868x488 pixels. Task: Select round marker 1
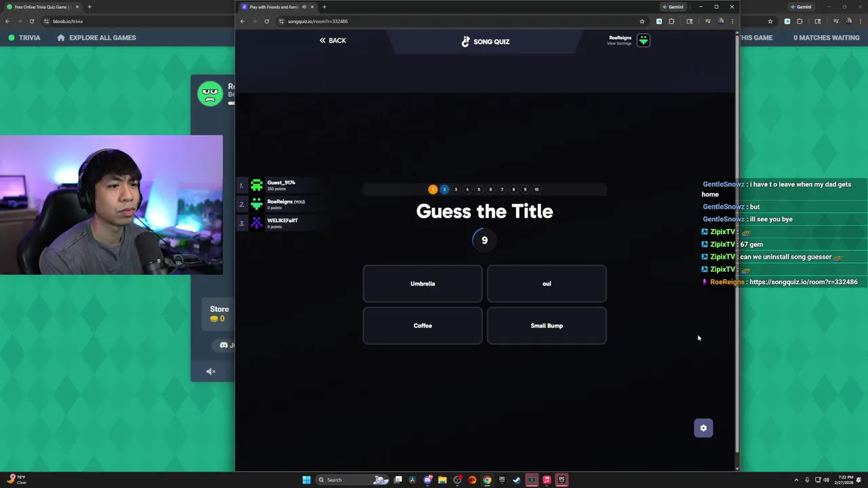point(433,189)
